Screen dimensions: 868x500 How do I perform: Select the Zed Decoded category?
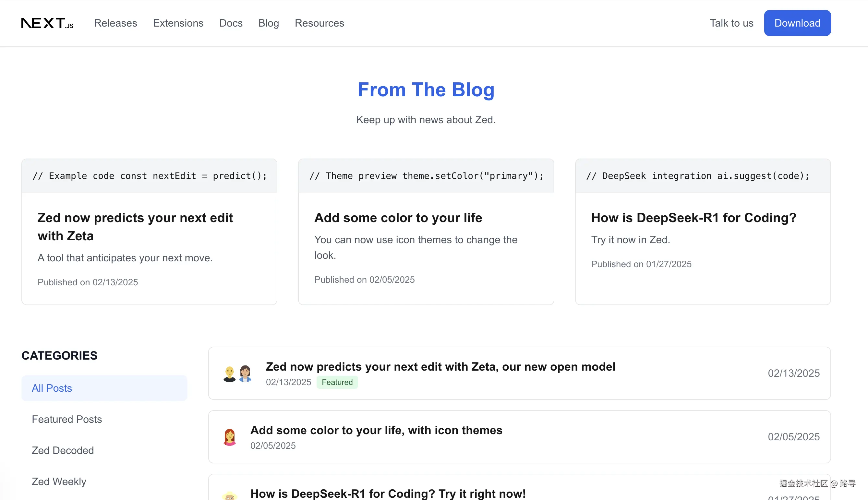[63, 450]
